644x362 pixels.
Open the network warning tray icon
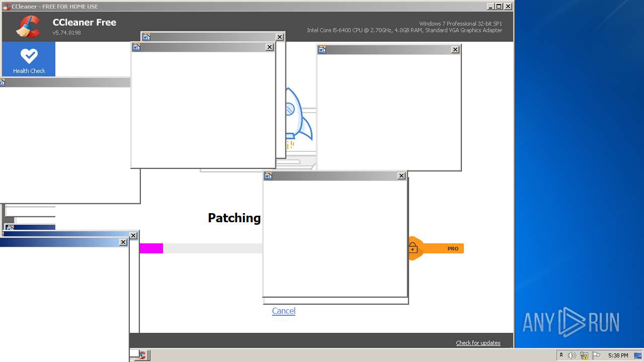584,355
